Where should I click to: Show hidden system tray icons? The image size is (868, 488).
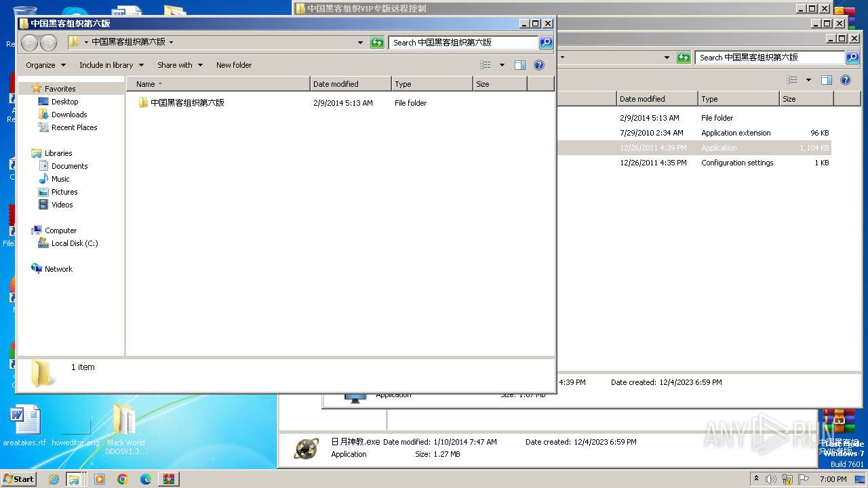756,479
